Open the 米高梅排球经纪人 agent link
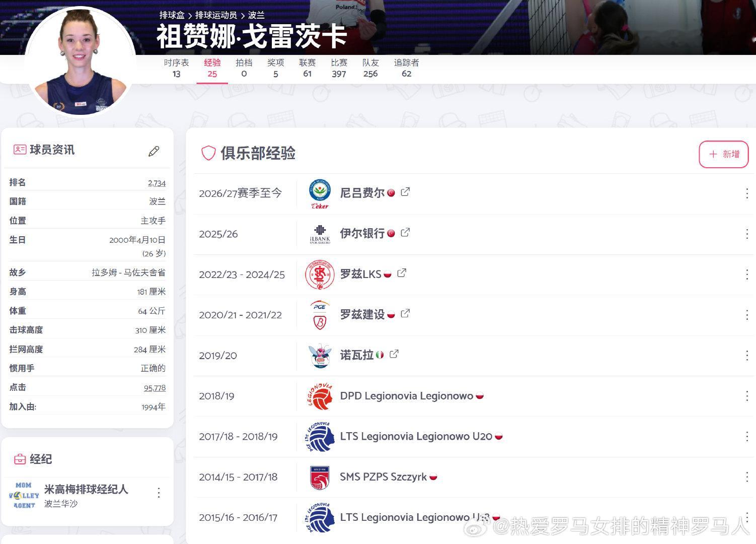 (86, 489)
